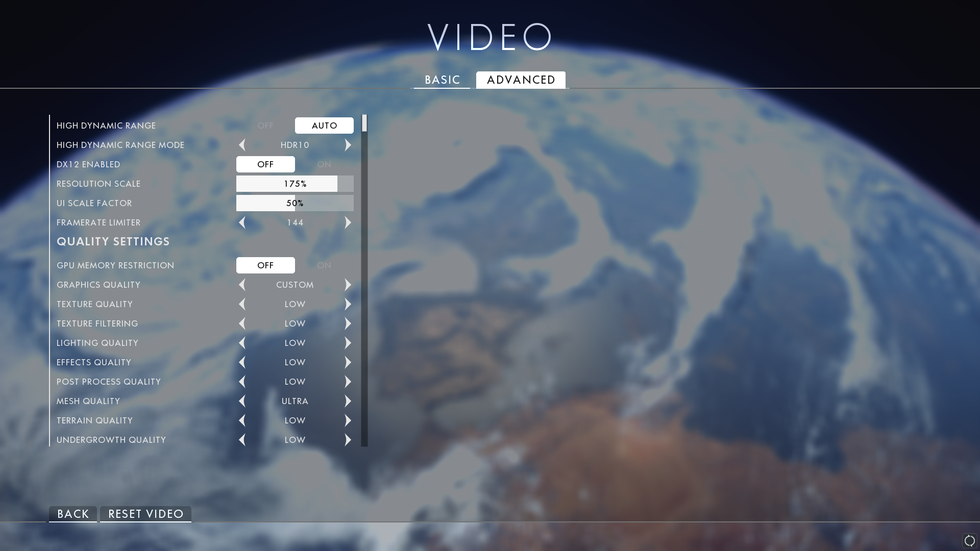Click the Resolution Scale slider
This screenshot has width=980, height=551.
coord(295,184)
